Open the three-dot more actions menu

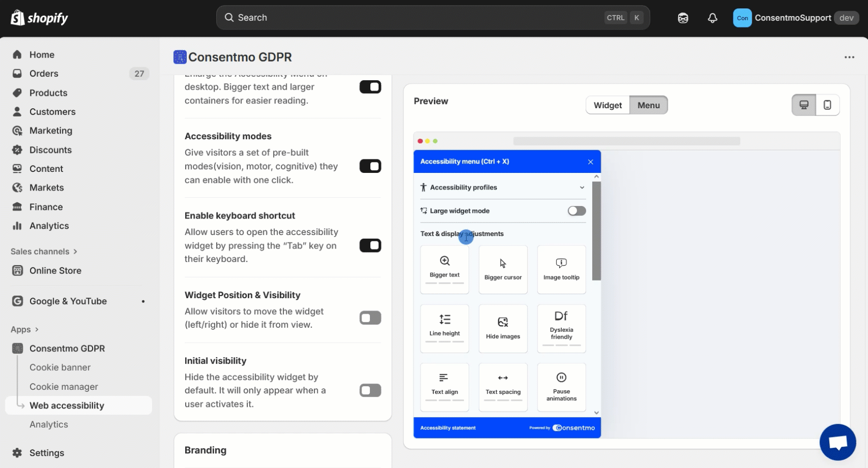[849, 57]
